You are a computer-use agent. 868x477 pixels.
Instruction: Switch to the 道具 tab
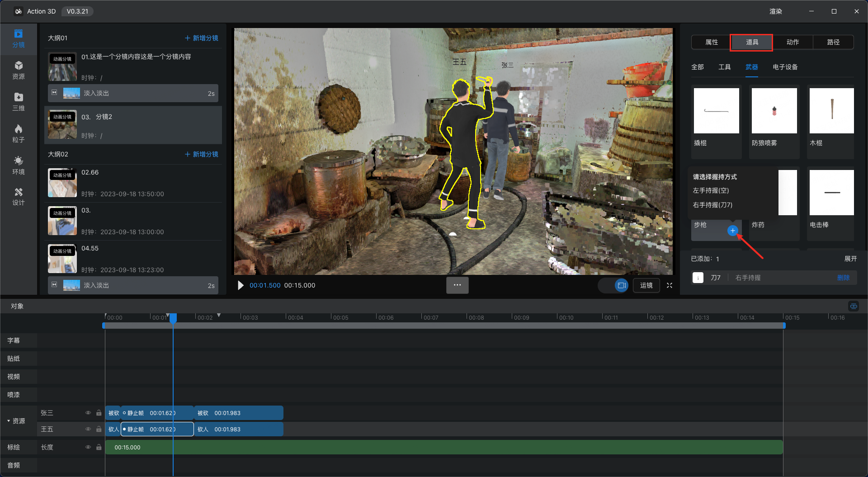(x=752, y=42)
